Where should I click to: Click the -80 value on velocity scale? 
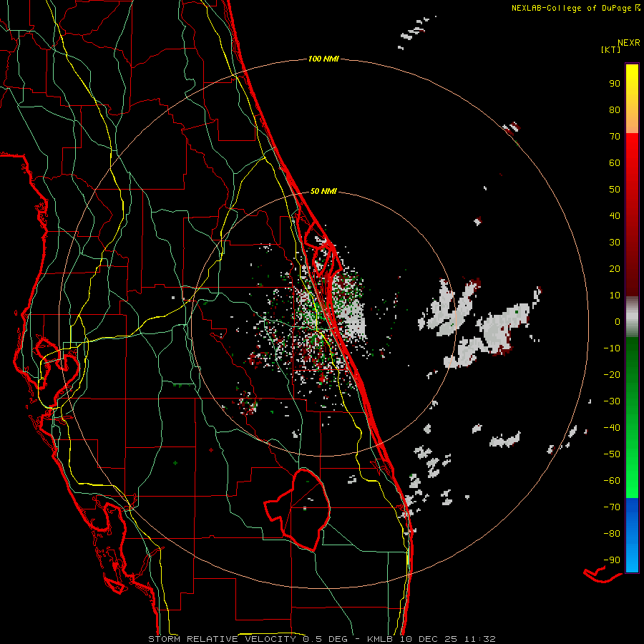(x=612, y=534)
